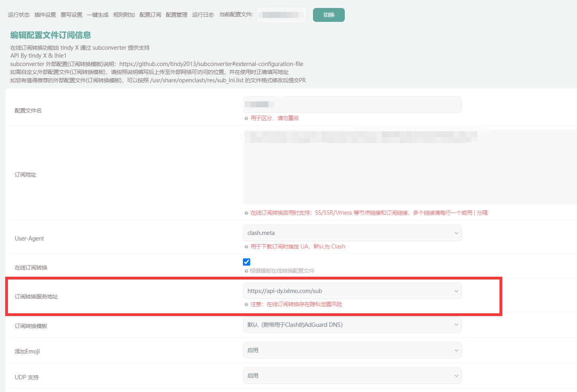Click the help icon beside 根据模板在线转换配置文件
Screen dimensions: 577x392
point(246,271)
